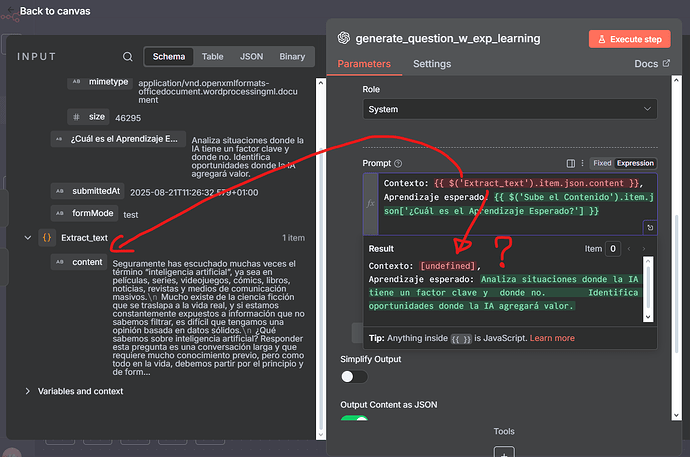
Task: Switch input view to Table
Action: 213,57
